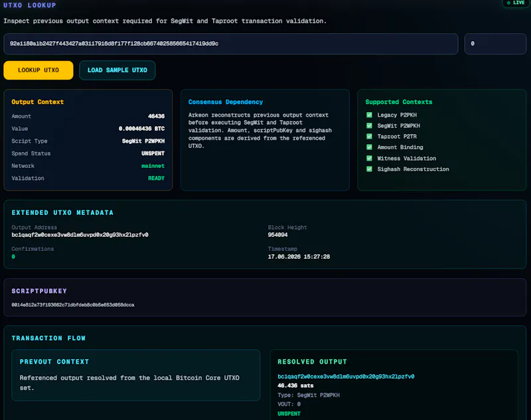This screenshot has width=531, height=420.
Task: Click the VOUT: 0 line
Action: (x=289, y=404)
